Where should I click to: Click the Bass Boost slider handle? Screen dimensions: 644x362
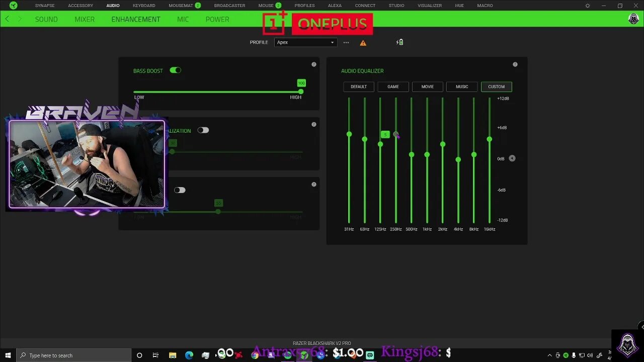point(301,92)
